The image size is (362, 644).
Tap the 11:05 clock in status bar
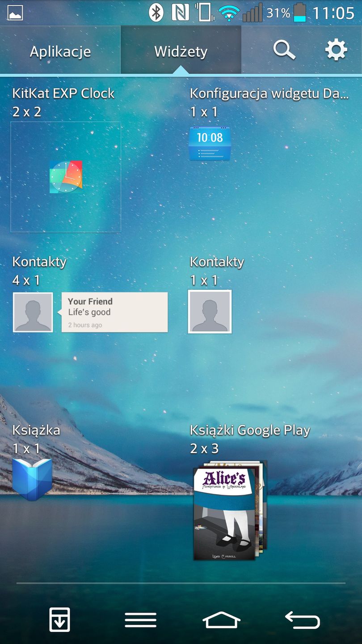pos(333,13)
